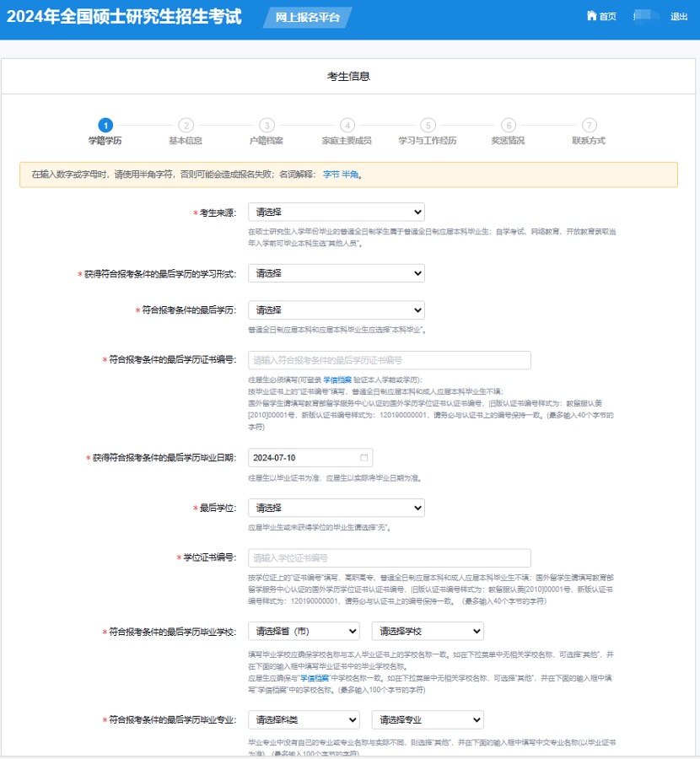700x759 pixels.
Task: Click the 退出 logout link
Action: tap(679, 17)
